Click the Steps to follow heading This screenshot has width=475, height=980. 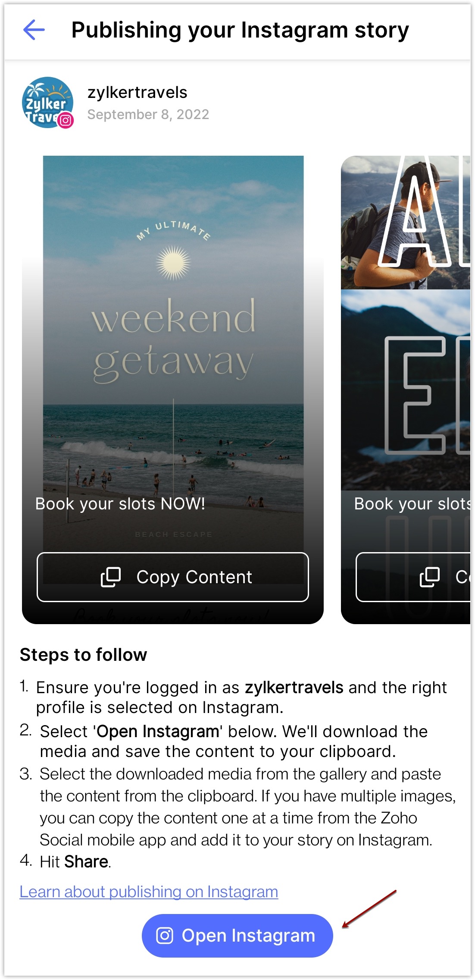tap(84, 655)
